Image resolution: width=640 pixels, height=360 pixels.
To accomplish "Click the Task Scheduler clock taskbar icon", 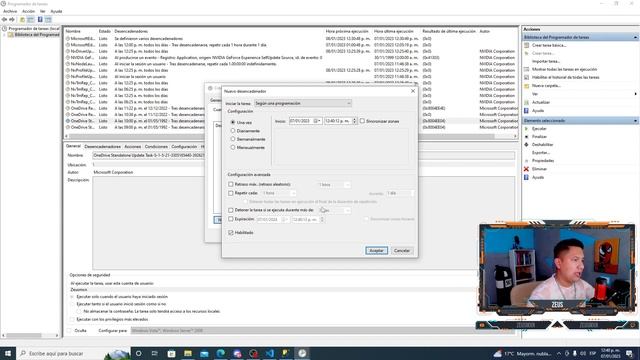I will (302, 353).
